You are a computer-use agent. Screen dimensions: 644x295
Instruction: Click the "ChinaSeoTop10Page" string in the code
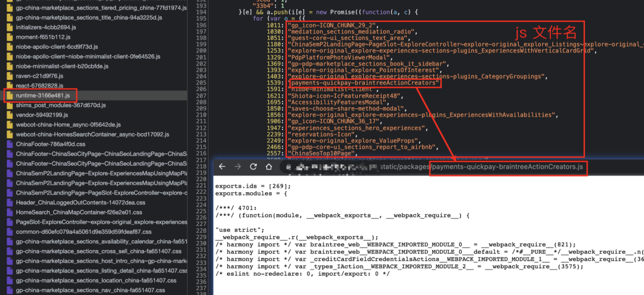pos(321,153)
